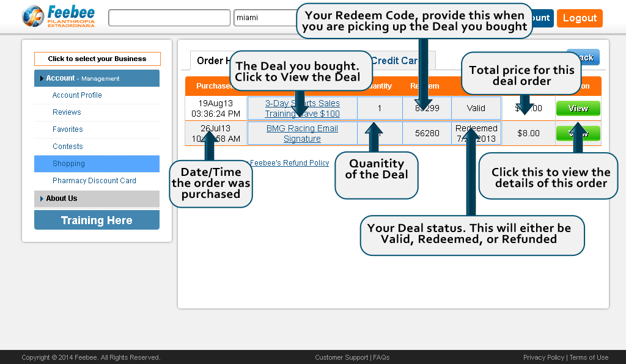Open Pharmacy Discount Card page
Screen dimensions: 626x364
tap(94, 181)
